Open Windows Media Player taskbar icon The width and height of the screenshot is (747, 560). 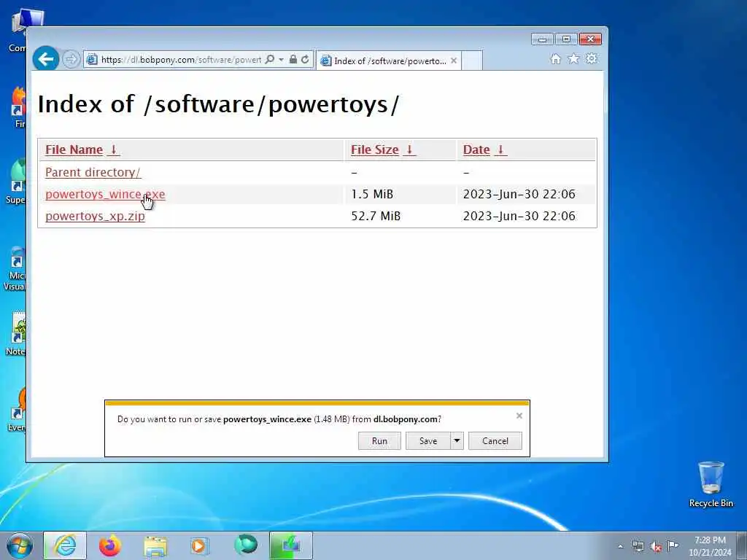[x=199, y=546]
